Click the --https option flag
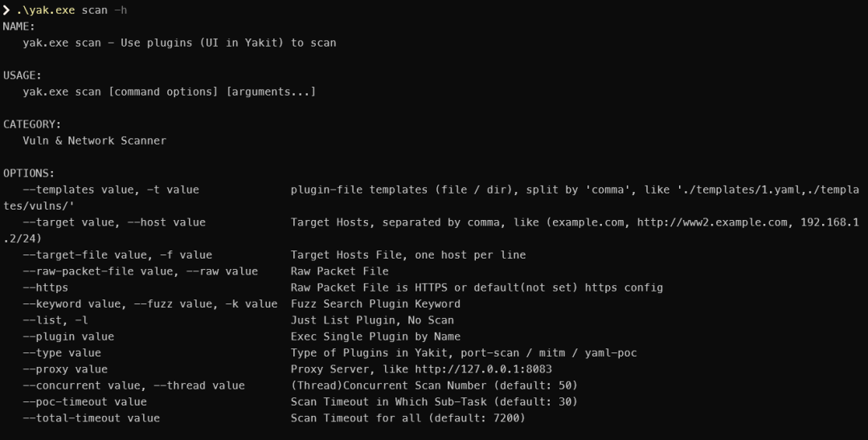Viewport: 868px width, 440px height. [45, 287]
